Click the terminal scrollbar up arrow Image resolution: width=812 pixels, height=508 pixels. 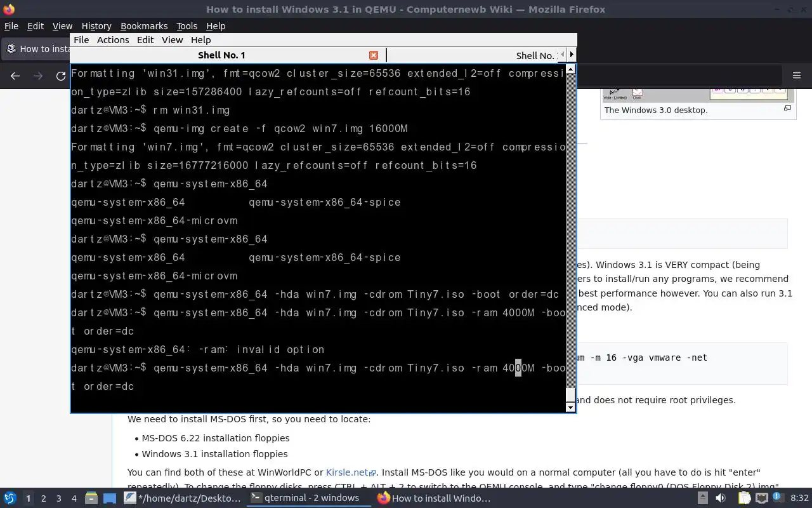pyautogui.click(x=570, y=69)
